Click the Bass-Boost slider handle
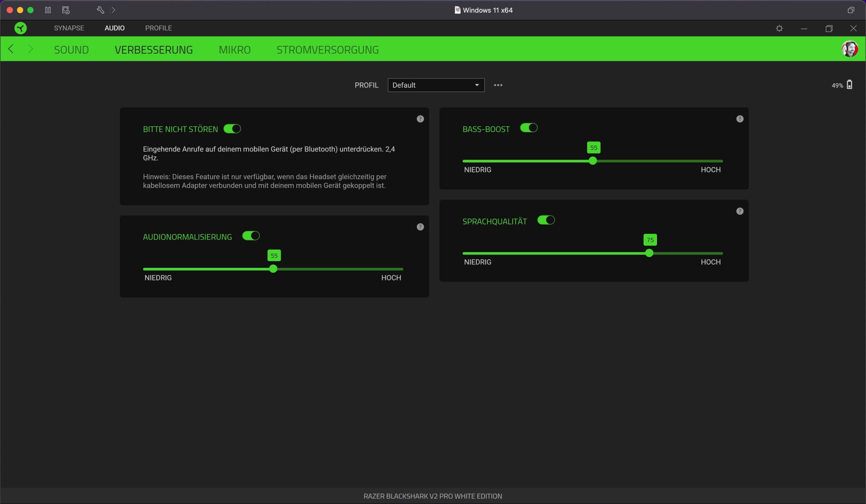Viewport: 866px width, 504px height. click(x=592, y=161)
